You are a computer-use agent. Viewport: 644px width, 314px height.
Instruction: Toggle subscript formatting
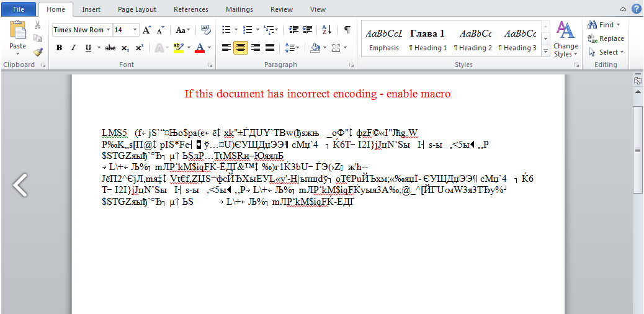(125, 48)
